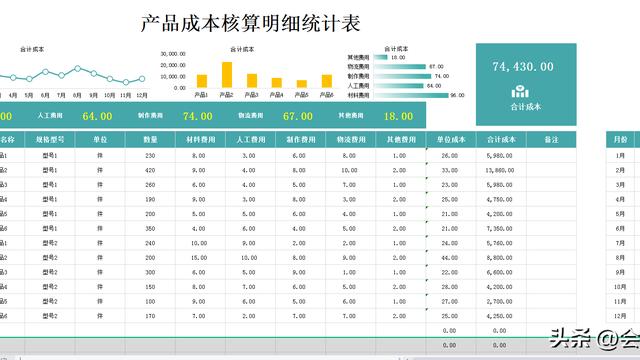Click the 18.00 其他费用 summary value
The image size is (640, 360).
point(398,116)
